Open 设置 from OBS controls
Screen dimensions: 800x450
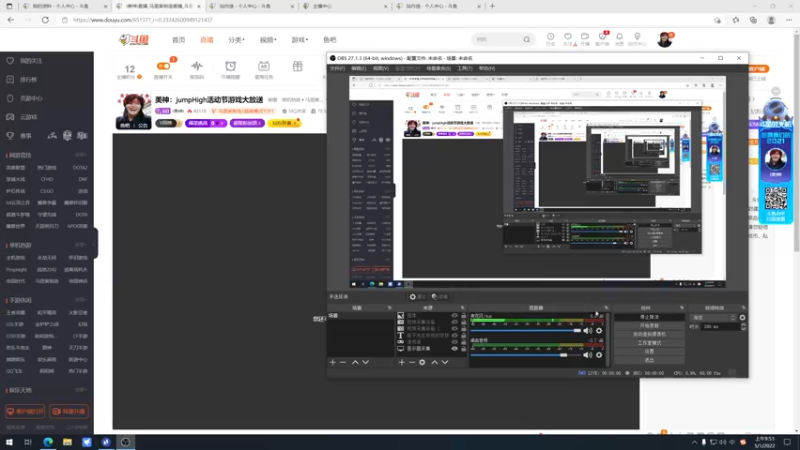coord(649,352)
